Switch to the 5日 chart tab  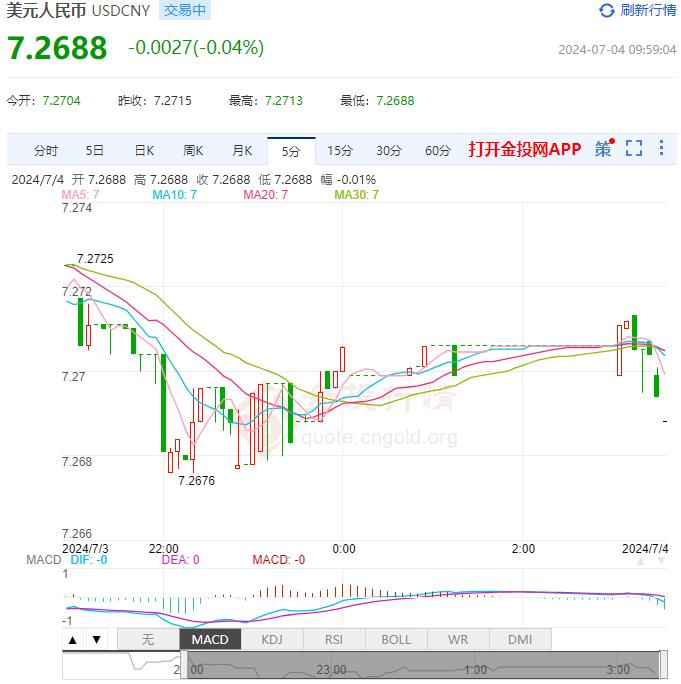pos(94,150)
